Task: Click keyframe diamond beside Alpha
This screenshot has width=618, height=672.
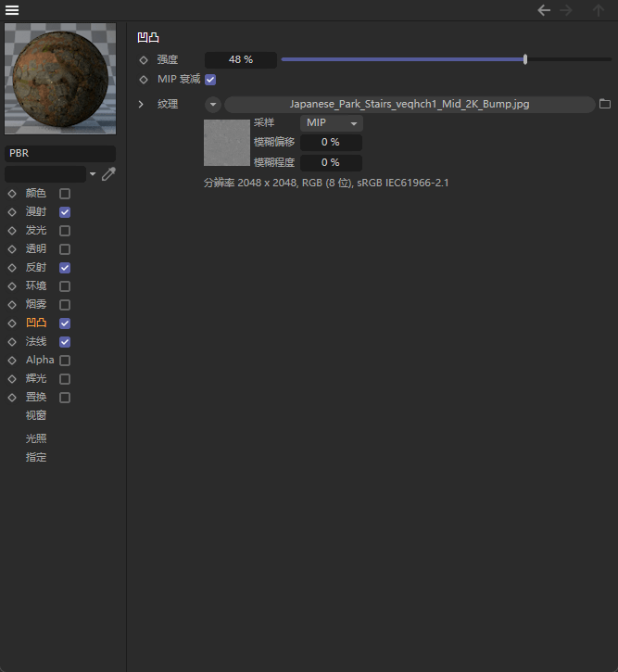Action: pos(12,361)
